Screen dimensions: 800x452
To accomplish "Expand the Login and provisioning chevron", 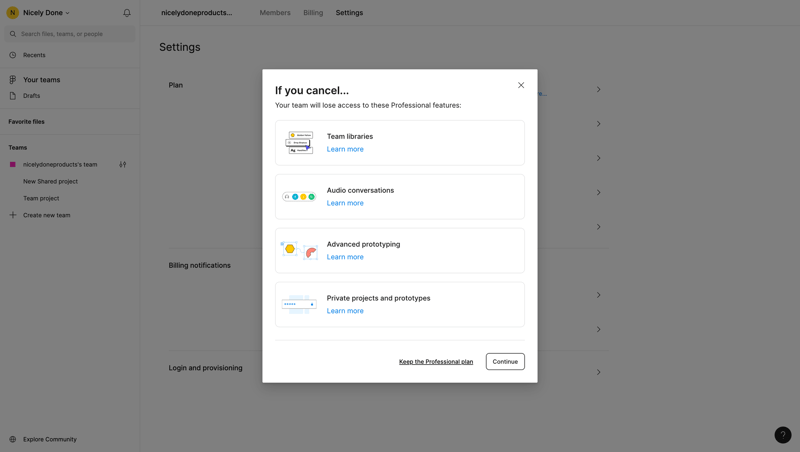I will (598, 372).
